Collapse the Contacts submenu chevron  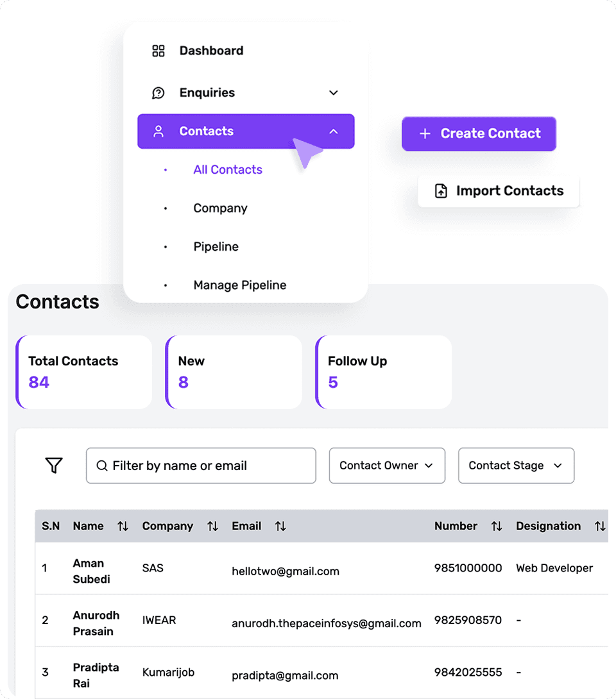(x=333, y=131)
